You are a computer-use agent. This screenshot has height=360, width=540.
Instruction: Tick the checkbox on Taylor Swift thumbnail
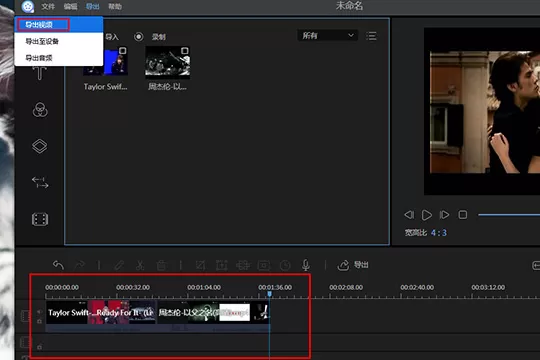(x=123, y=51)
